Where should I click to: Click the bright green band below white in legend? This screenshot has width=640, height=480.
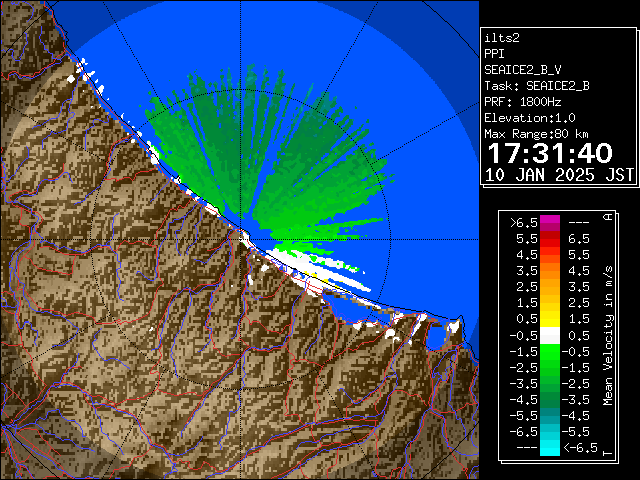coord(550,352)
